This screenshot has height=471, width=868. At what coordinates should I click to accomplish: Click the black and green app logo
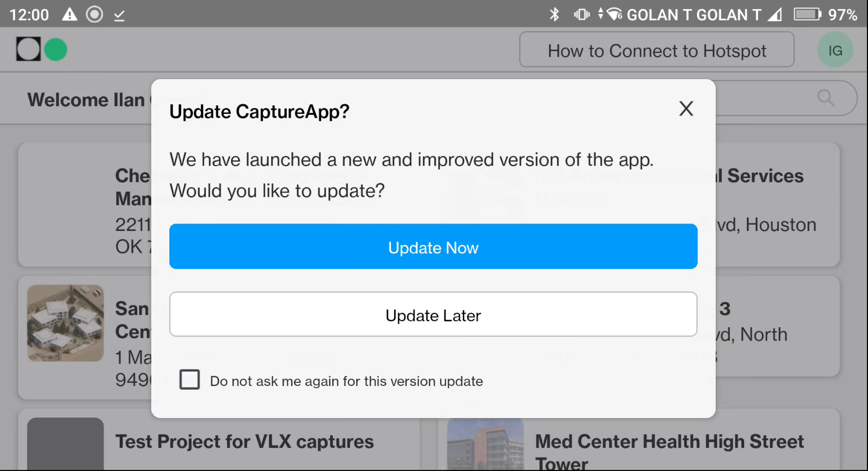pos(42,50)
